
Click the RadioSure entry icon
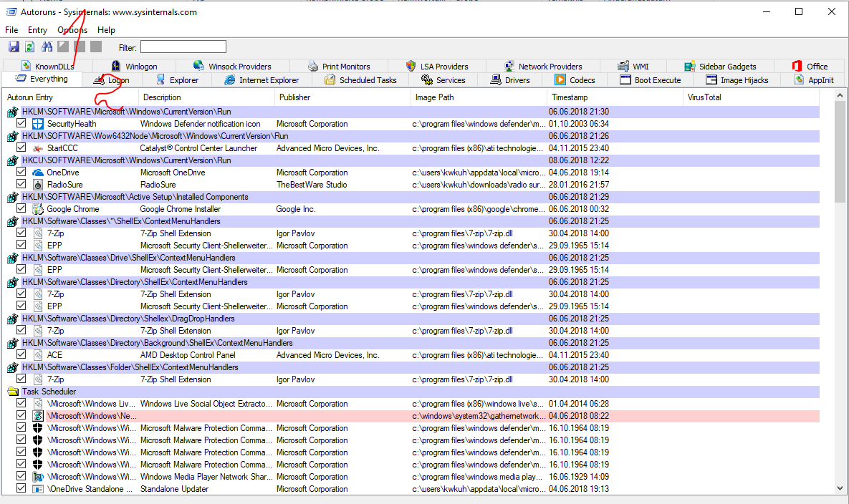38,185
